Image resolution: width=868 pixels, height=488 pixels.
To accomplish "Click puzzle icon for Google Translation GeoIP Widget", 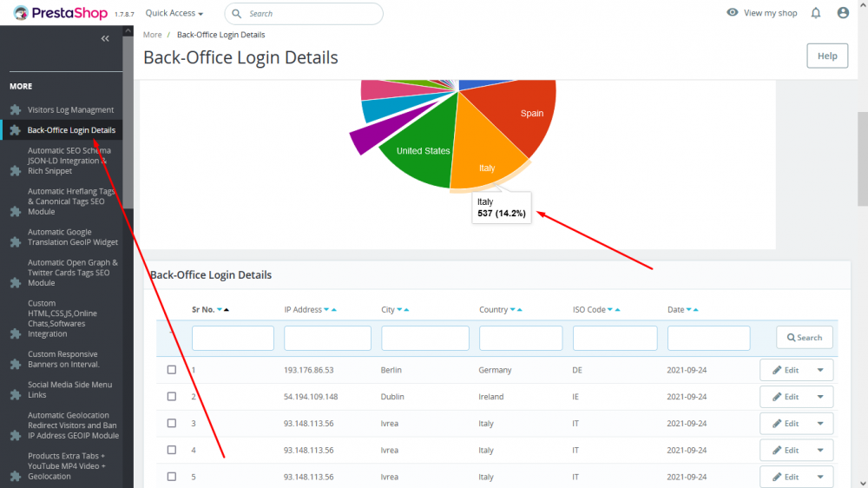I will pos(16,242).
